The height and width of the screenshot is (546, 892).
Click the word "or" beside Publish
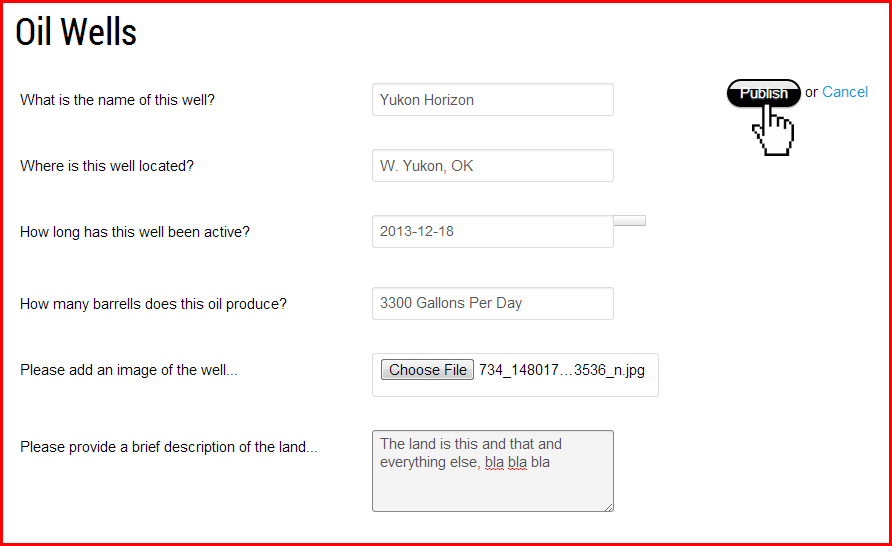pos(811,92)
